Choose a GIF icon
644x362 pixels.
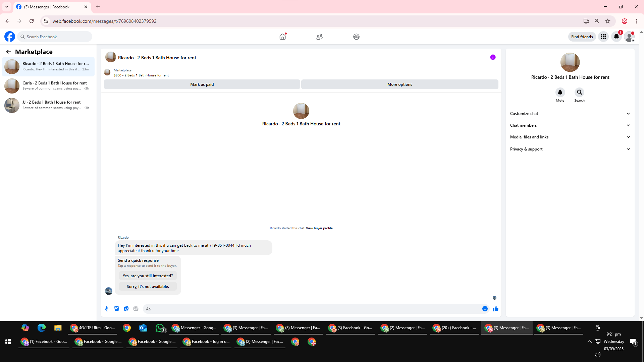[136, 309]
